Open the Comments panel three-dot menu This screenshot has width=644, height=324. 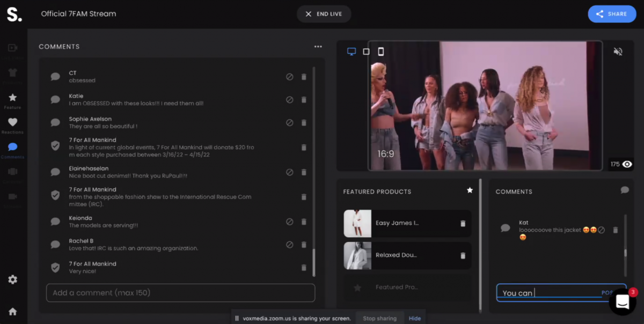318,47
